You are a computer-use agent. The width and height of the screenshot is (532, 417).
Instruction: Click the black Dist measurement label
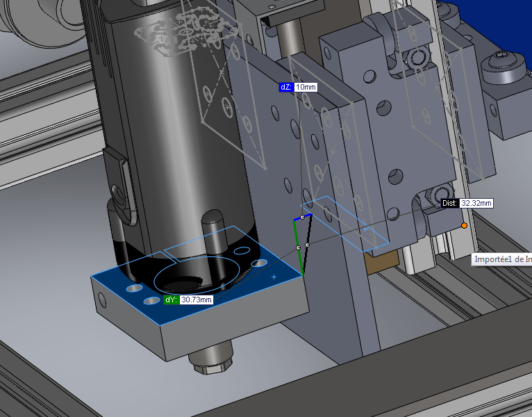[x=450, y=203]
